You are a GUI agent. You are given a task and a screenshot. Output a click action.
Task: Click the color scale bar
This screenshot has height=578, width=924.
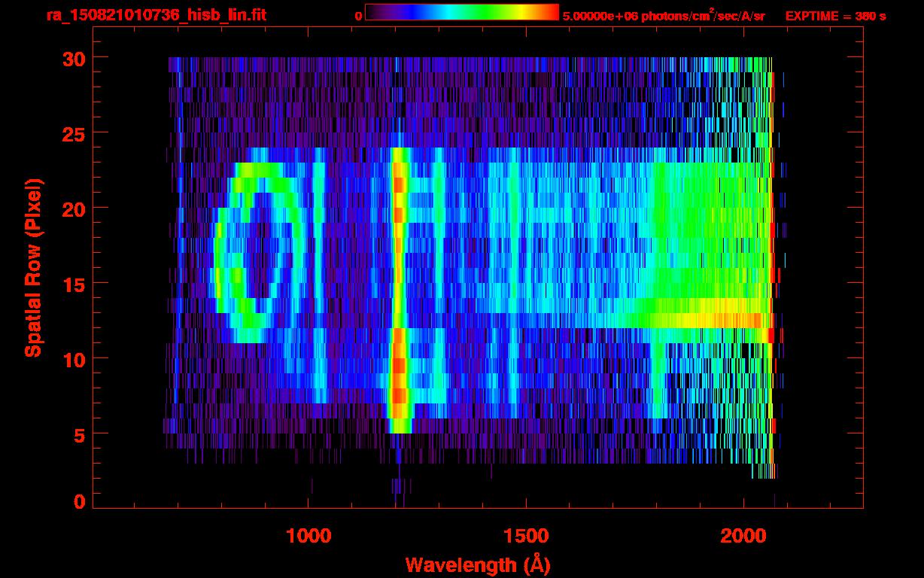pyautogui.click(x=462, y=12)
